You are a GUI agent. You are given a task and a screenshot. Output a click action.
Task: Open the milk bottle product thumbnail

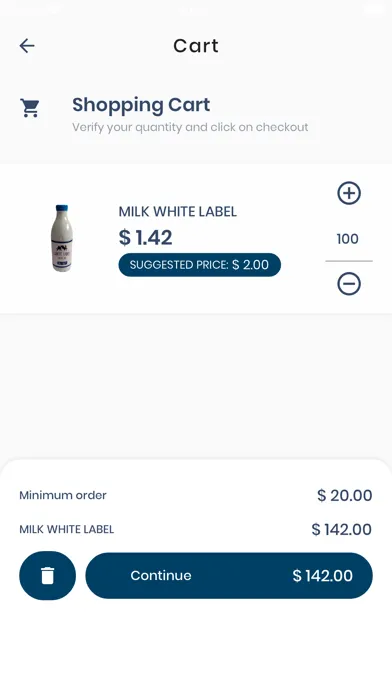click(62, 238)
